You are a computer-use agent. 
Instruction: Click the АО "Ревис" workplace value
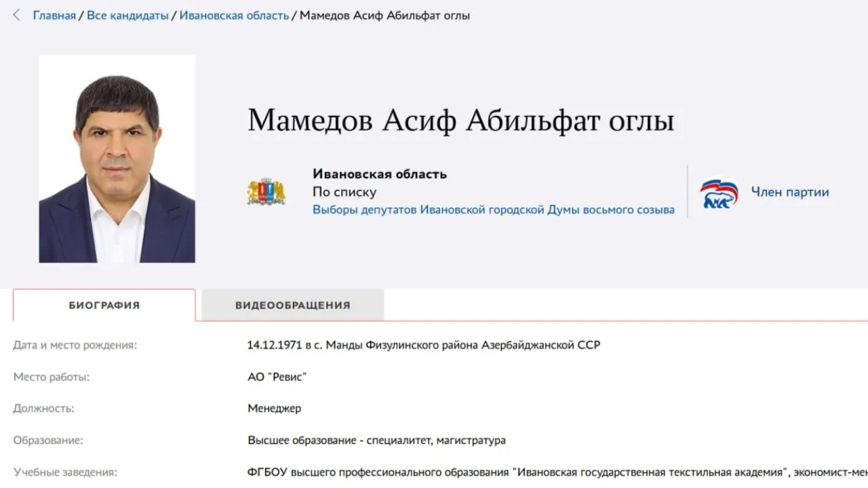(x=277, y=377)
